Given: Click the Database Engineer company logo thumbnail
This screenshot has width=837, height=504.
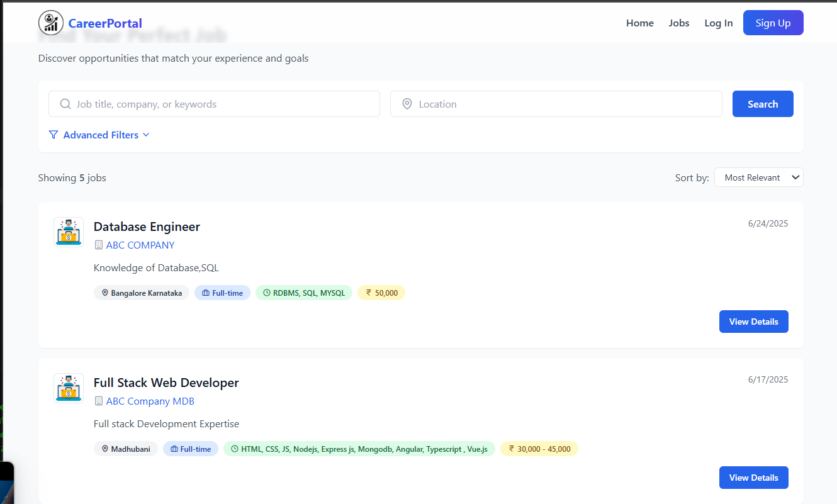Looking at the screenshot, I should click(68, 232).
